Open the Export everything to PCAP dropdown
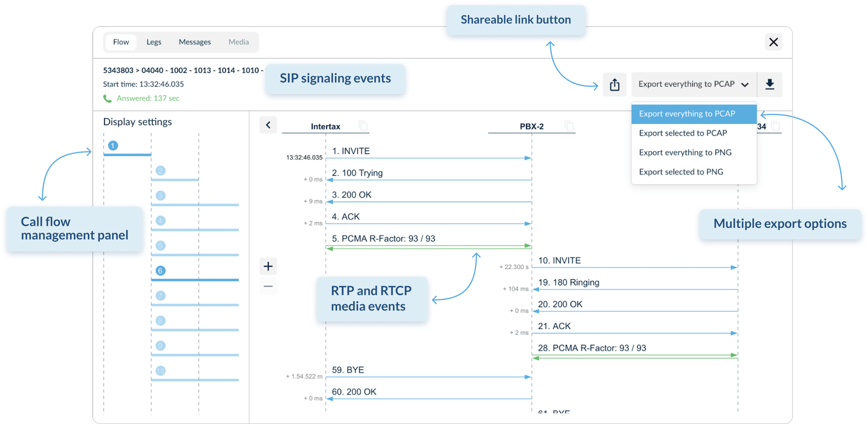The image size is (868, 424). pyautogui.click(x=694, y=84)
